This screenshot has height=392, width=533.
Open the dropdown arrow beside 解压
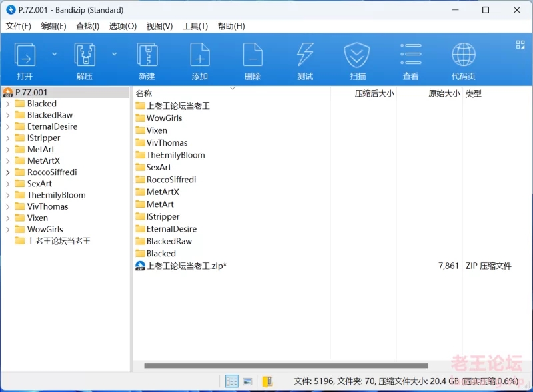[114, 54]
